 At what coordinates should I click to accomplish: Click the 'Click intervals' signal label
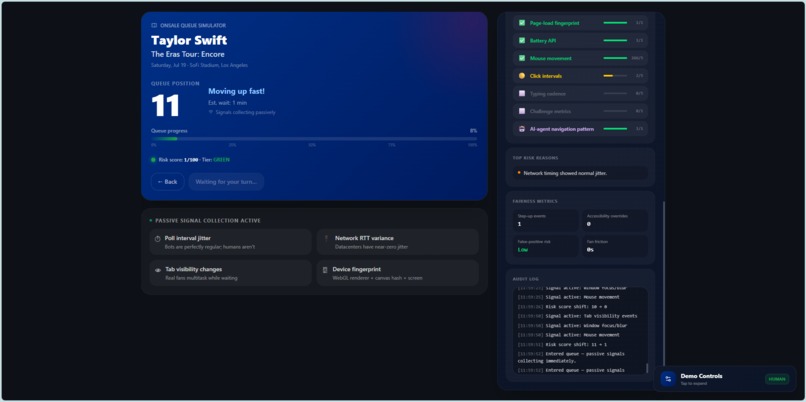pos(546,76)
